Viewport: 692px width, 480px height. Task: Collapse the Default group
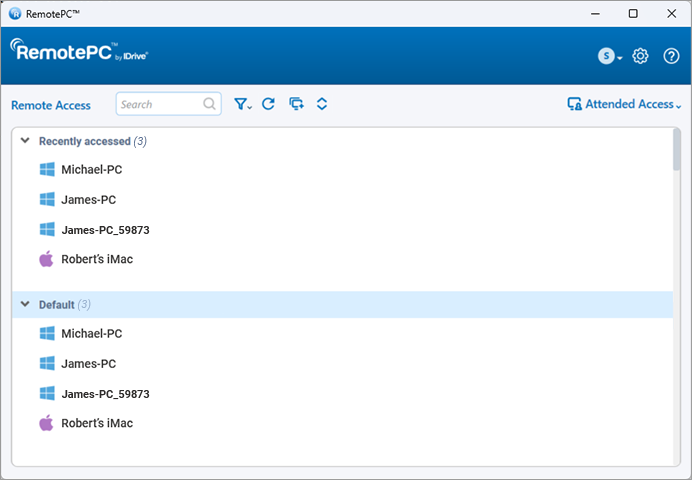[x=25, y=304]
